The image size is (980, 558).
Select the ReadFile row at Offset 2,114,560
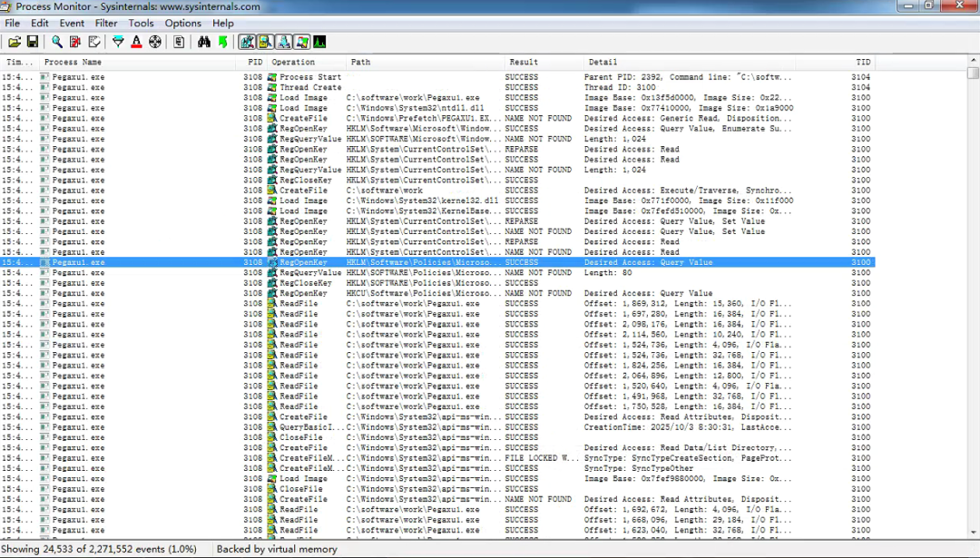pyautogui.click(x=437, y=334)
